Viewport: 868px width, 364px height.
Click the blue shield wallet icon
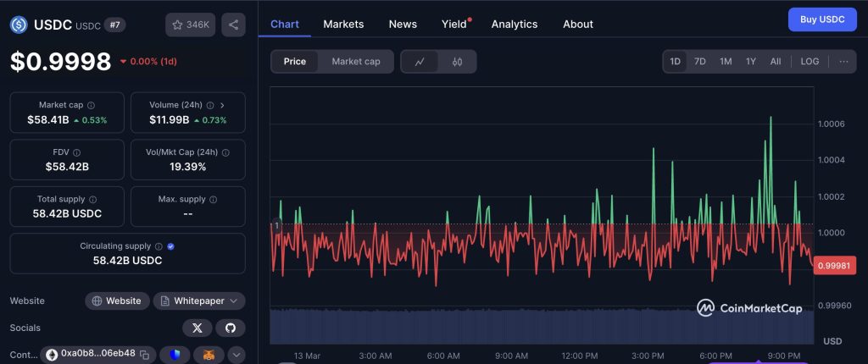coord(175,355)
